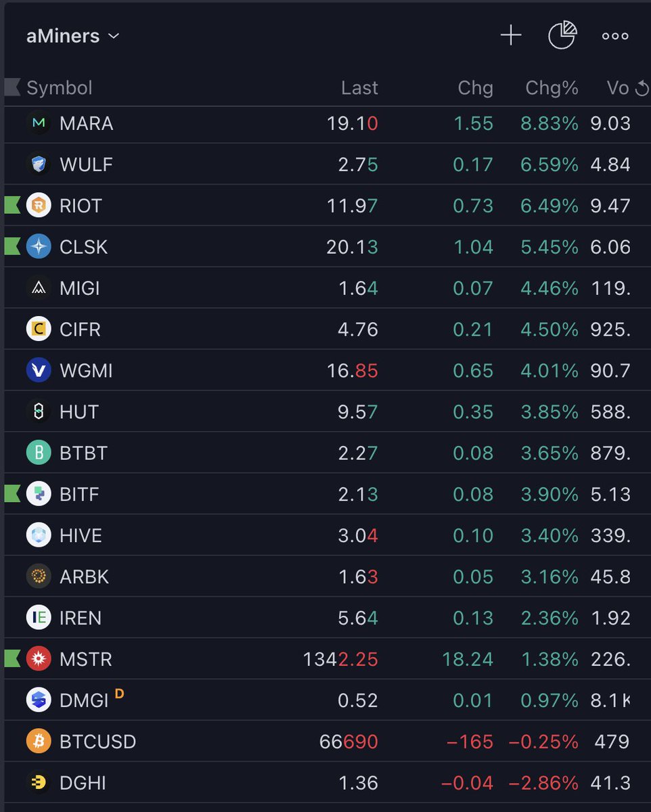Viewport: 651px width, 812px height.
Task: Select the BITF symbol name
Action: click(x=79, y=495)
